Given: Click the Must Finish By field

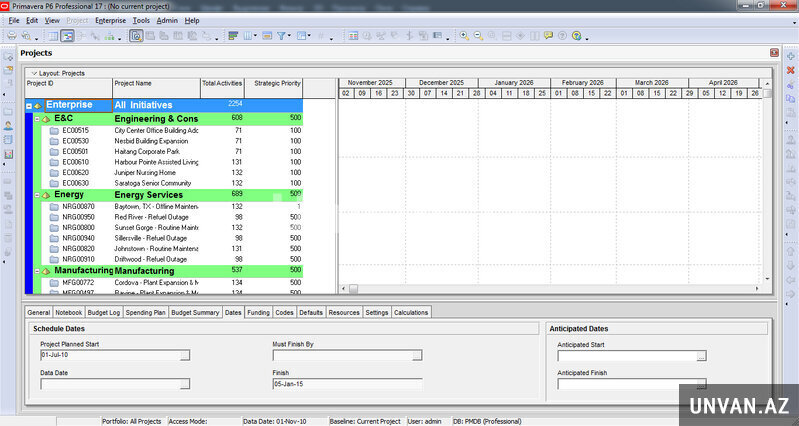Looking at the screenshot, I should (342, 355).
